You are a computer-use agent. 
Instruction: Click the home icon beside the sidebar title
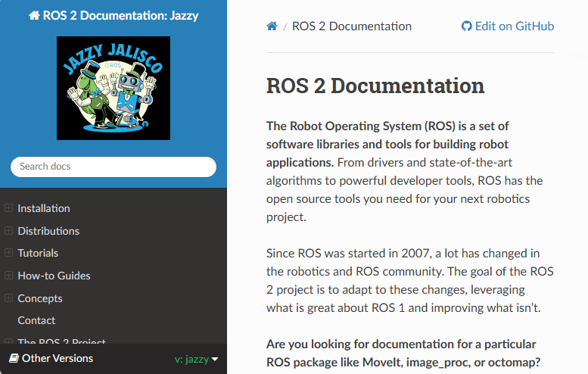(x=34, y=15)
